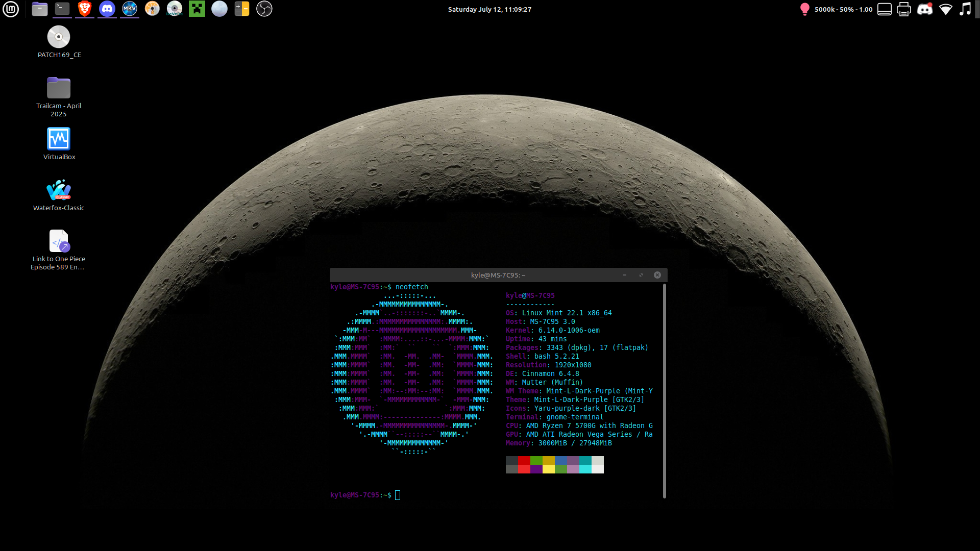Launch OBS Studio from the panel
Image resolution: width=980 pixels, height=551 pixels.
[x=264, y=9]
